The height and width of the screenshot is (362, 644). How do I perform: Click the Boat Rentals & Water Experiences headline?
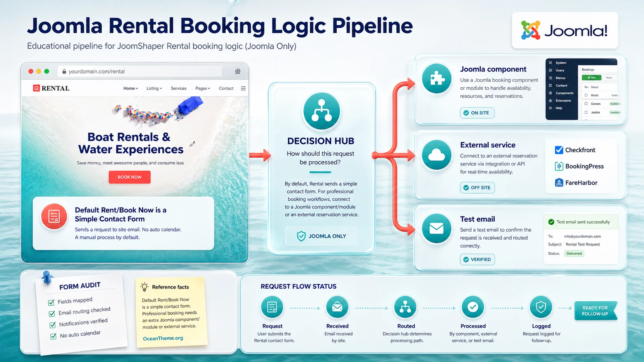point(131,143)
